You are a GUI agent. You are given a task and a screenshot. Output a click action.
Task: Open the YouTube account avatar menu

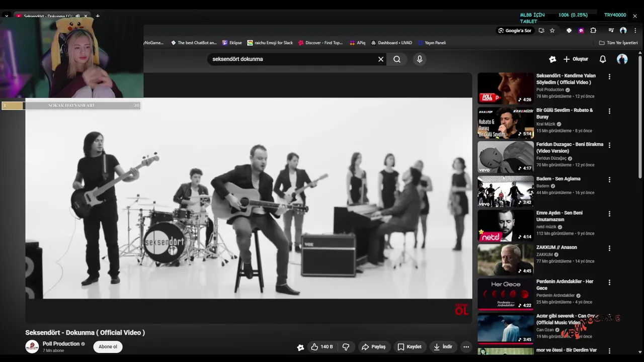622,59
